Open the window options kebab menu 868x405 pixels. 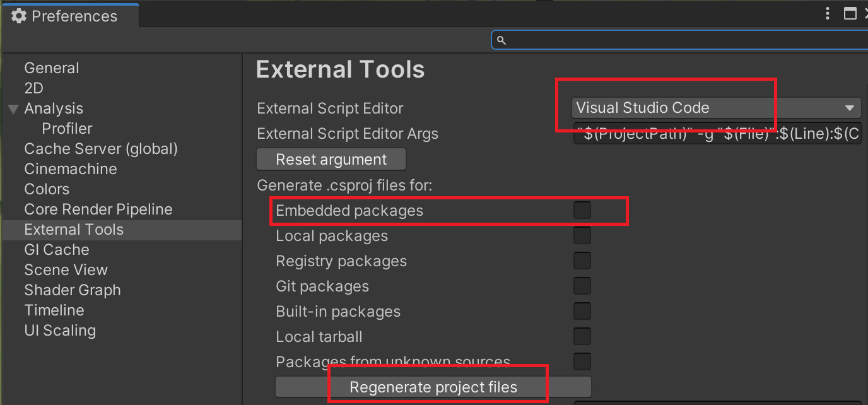click(x=828, y=14)
